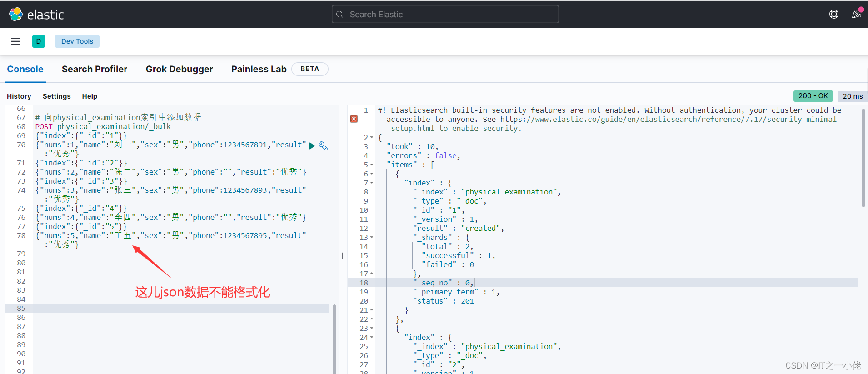Click the red warning marker in output gutter
Screen dimensions: 868x374
click(354, 119)
